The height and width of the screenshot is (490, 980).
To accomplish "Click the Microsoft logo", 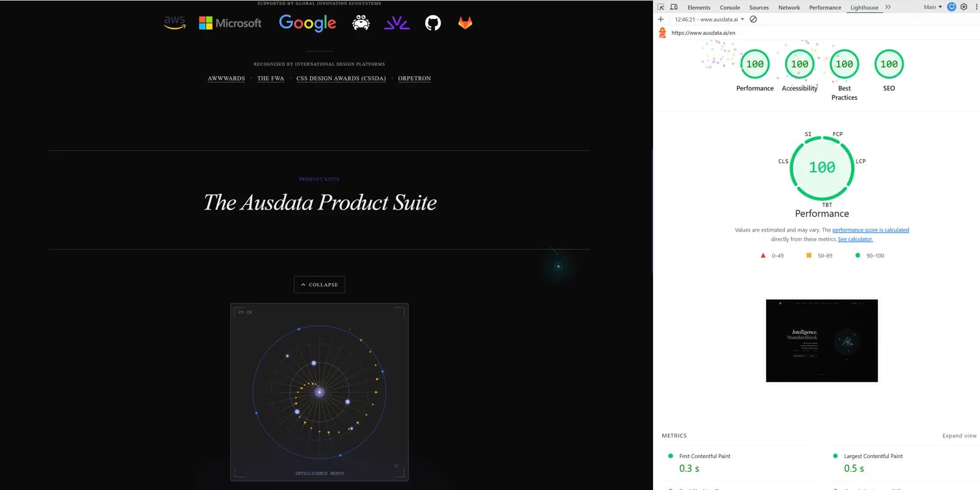I will 230,23.
